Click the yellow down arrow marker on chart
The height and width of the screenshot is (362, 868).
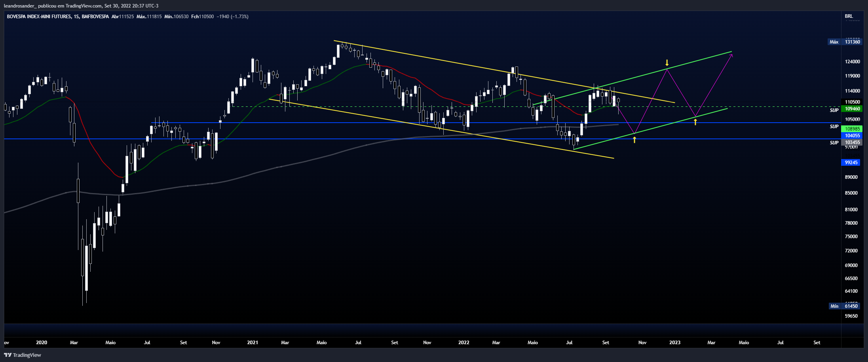click(x=667, y=63)
